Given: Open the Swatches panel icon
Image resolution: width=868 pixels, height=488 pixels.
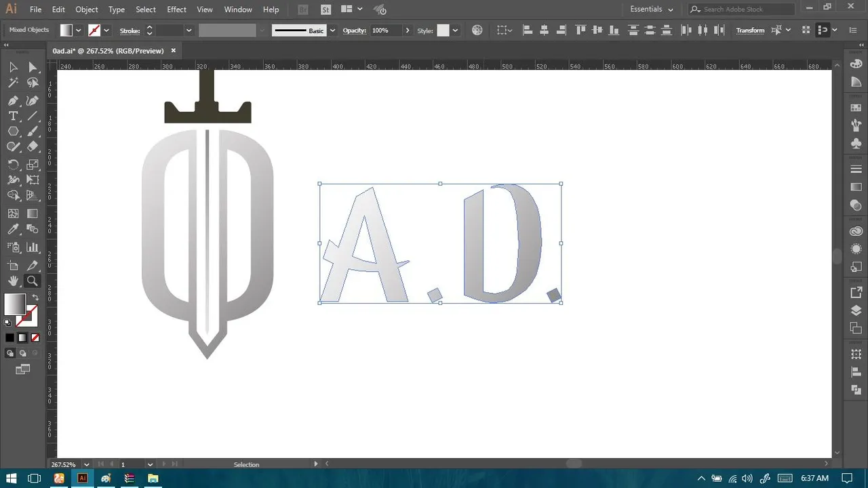Looking at the screenshot, I should tap(856, 108).
